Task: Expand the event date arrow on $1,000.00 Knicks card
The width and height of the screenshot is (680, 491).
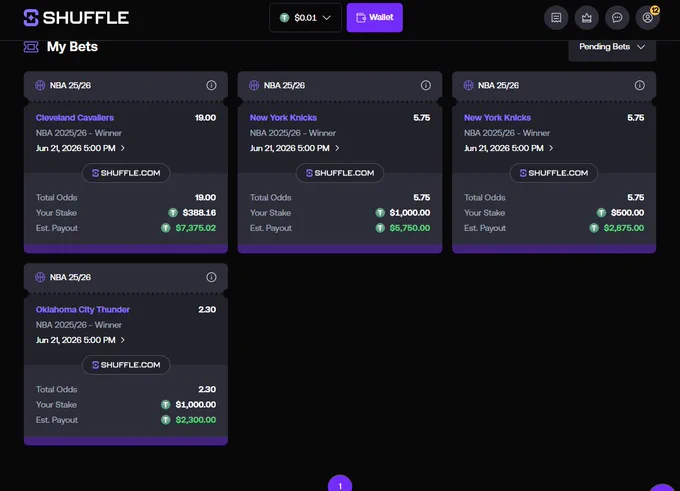Action: tap(337, 148)
